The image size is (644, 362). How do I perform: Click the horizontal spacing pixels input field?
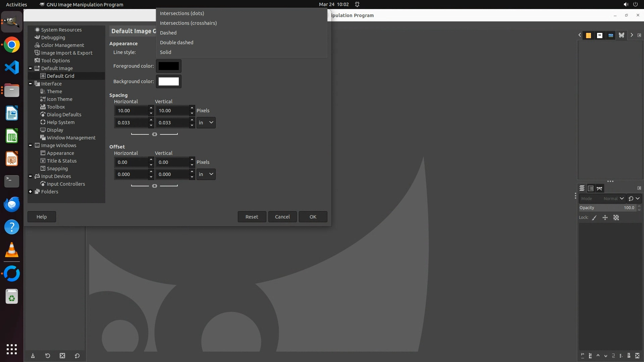pyautogui.click(x=131, y=111)
